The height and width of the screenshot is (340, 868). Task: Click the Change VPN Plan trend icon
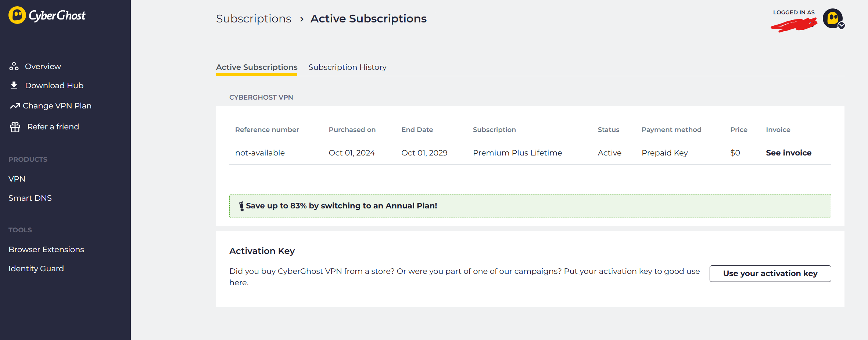click(x=15, y=106)
